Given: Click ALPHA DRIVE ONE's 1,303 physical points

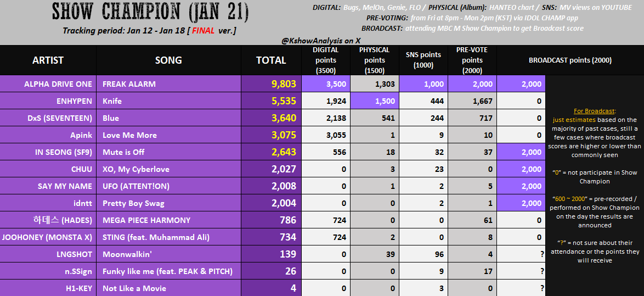Looking at the screenshot, I should click(374, 84).
